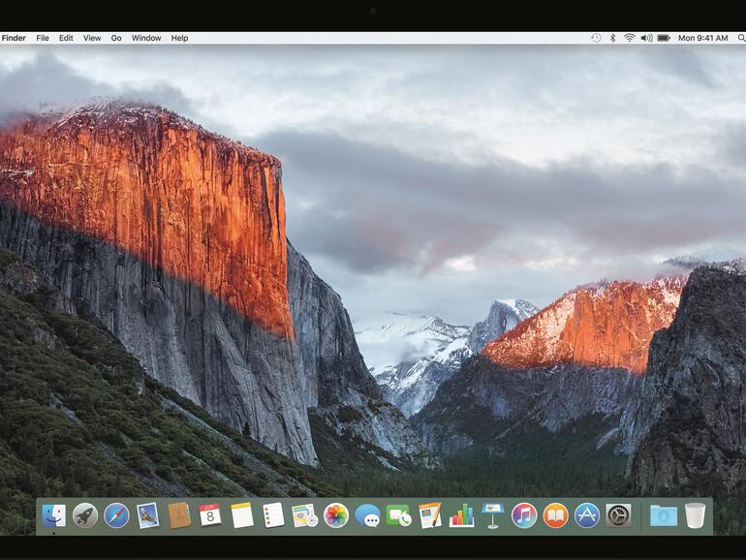Open Reminders list icon in Dock
The height and width of the screenshot is (560, 746).
pos(273,515)
